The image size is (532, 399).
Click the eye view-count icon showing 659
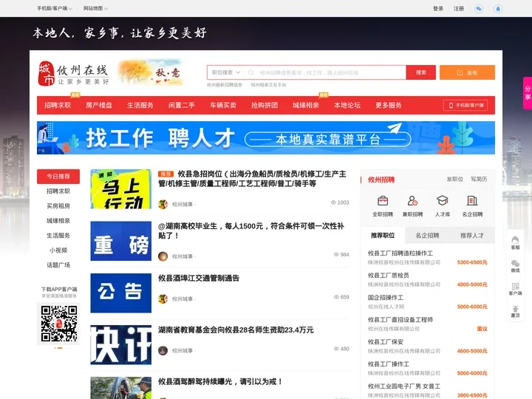click(x=336, y=297)
